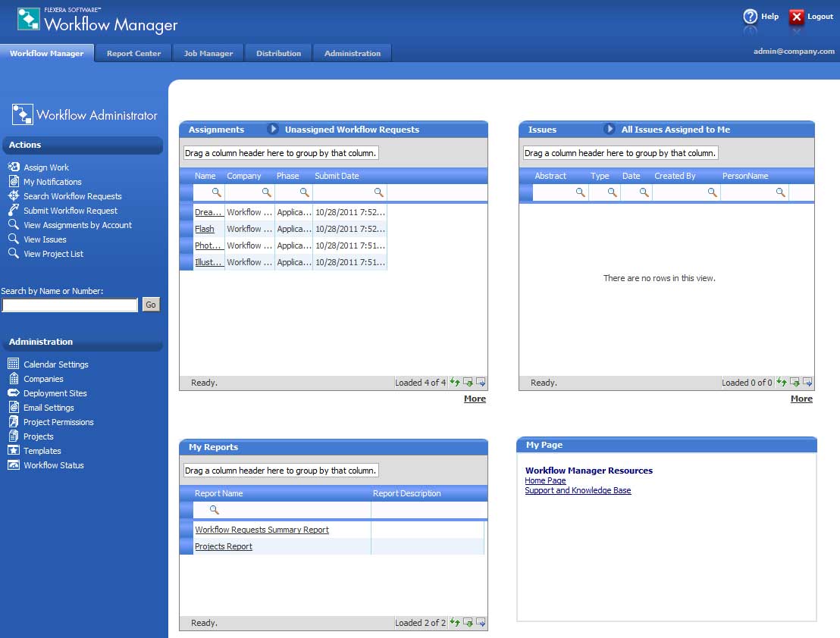The image size is (840, 638).
Task: Click the Help text link
Action: 769,17
